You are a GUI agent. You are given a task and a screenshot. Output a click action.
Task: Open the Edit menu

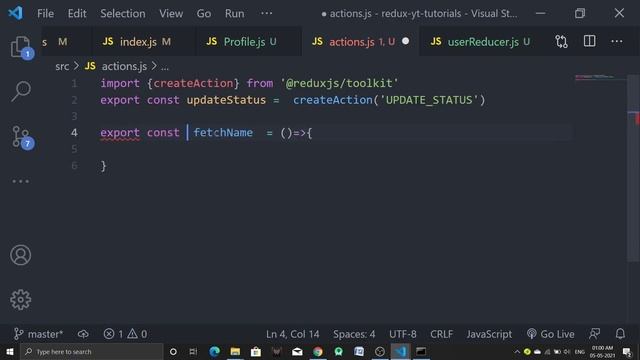click(77, 13)
